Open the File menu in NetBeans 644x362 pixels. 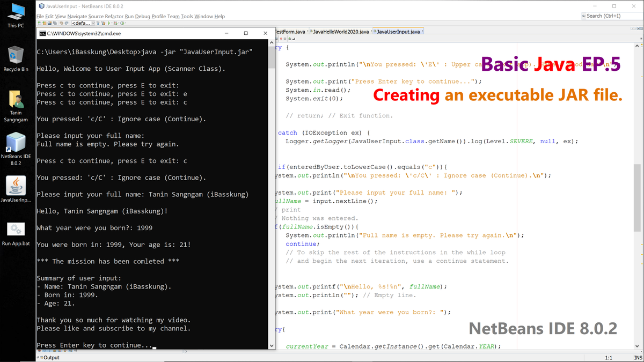[40, 17]
